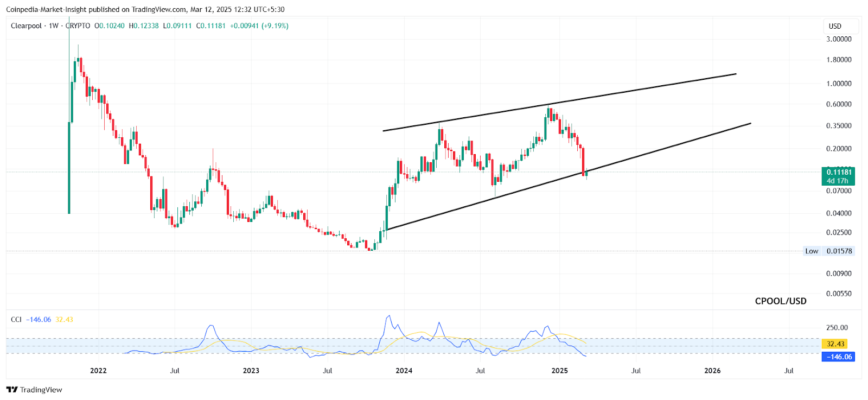Select the 1W interval label
The width and height of the screenshot is (868, 400).
pyautogui.click(x=53, y=26)
